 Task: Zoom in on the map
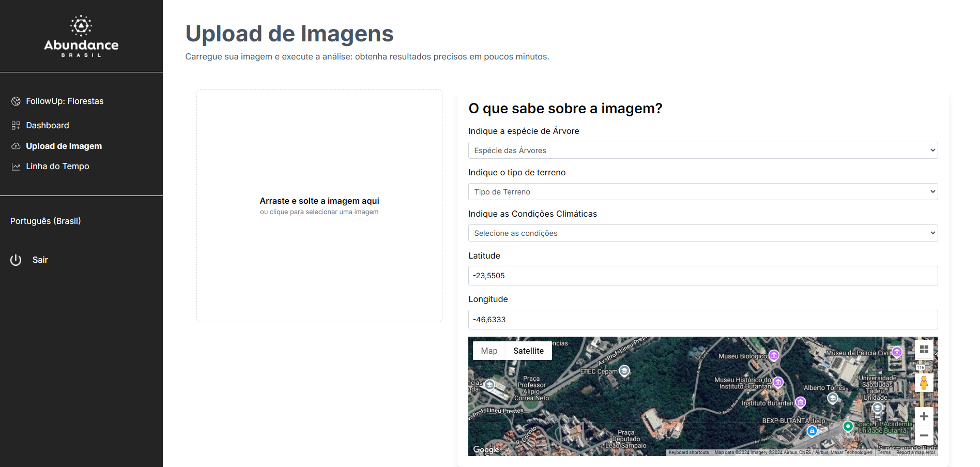(924, 416)
